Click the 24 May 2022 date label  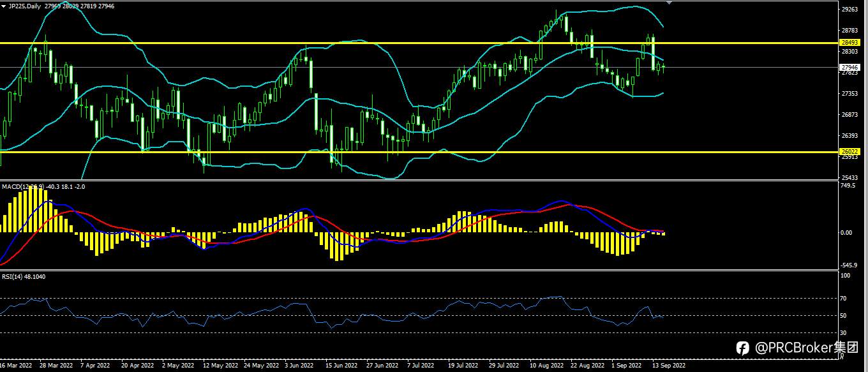261,366
